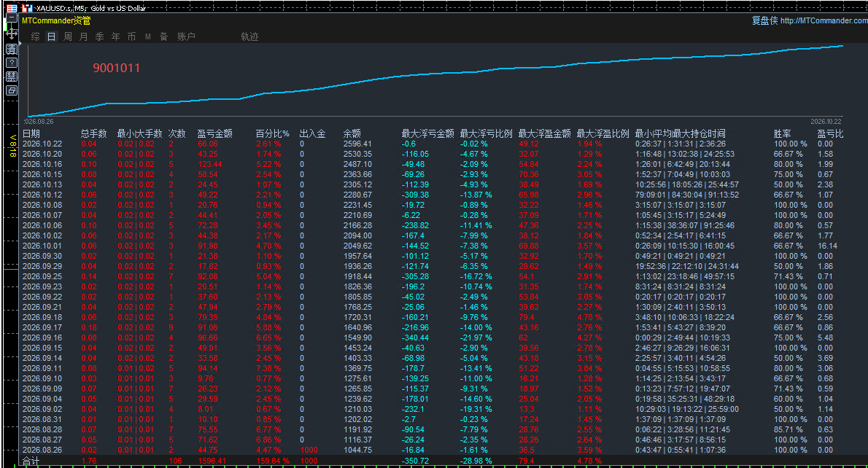
Task: Switch to the 轨迹 track tab
Action: coord(249,36)
